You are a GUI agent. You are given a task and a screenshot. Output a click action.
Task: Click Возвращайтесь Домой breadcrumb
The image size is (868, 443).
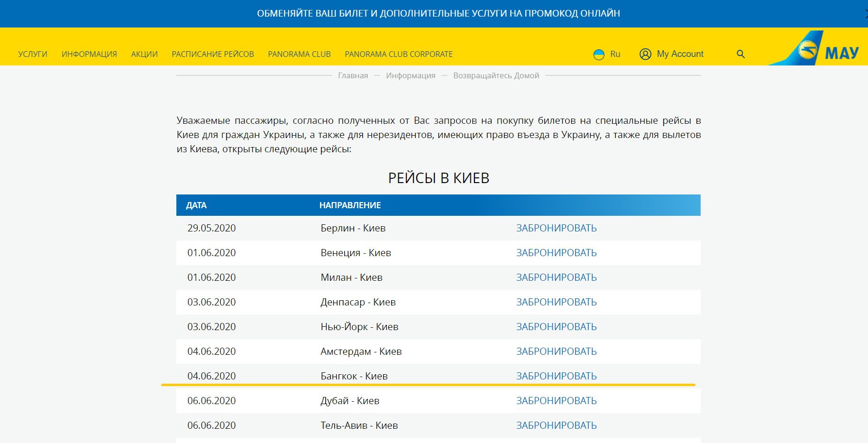coord(496,75)
